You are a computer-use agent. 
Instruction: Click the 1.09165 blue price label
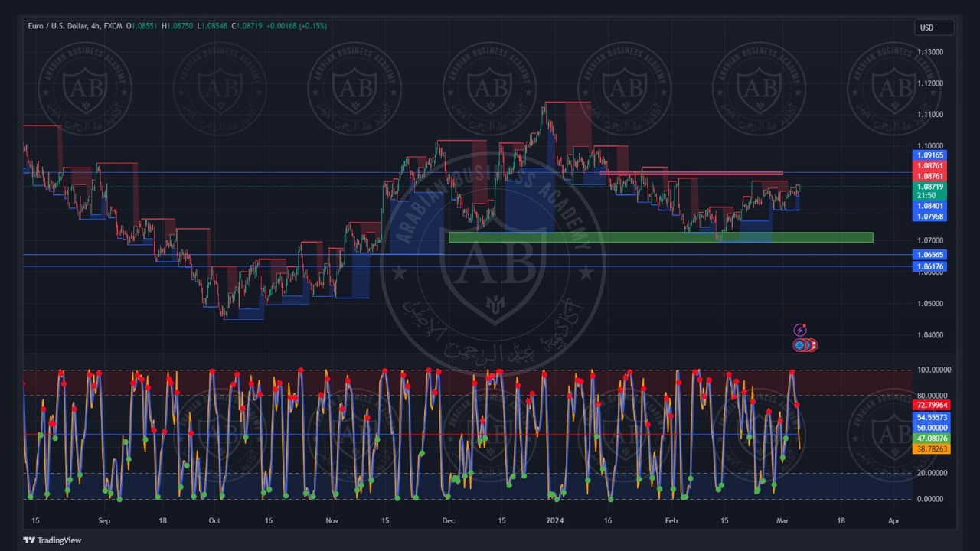931,155
